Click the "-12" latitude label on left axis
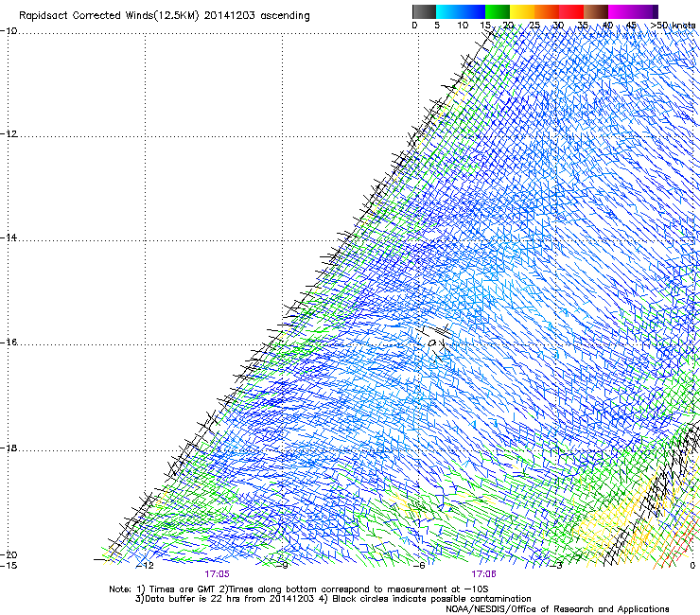The image size is (700, 615). point(9,134)
